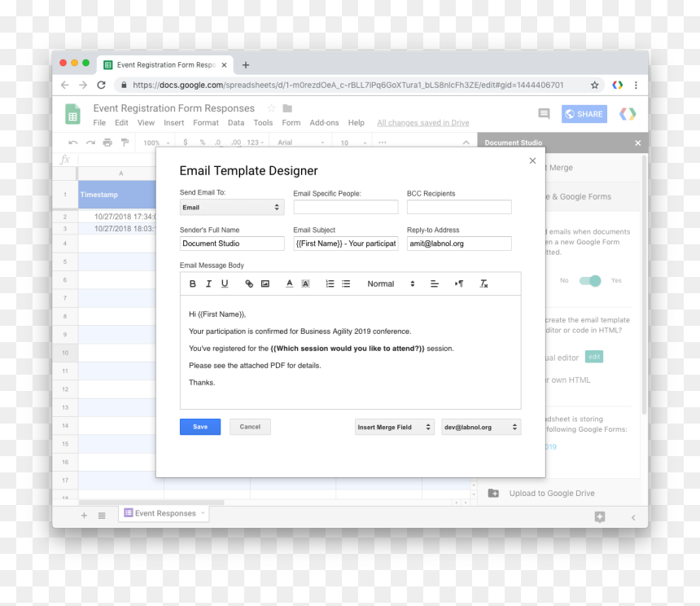Open the File menu
The height and width of the screenshot is (606, 700).
click(99, 123)
